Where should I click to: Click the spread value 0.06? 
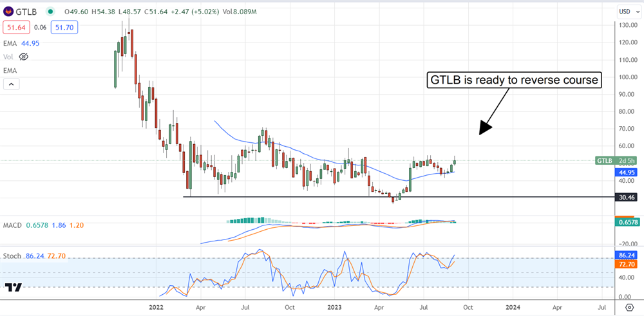[x=40, y=28]
